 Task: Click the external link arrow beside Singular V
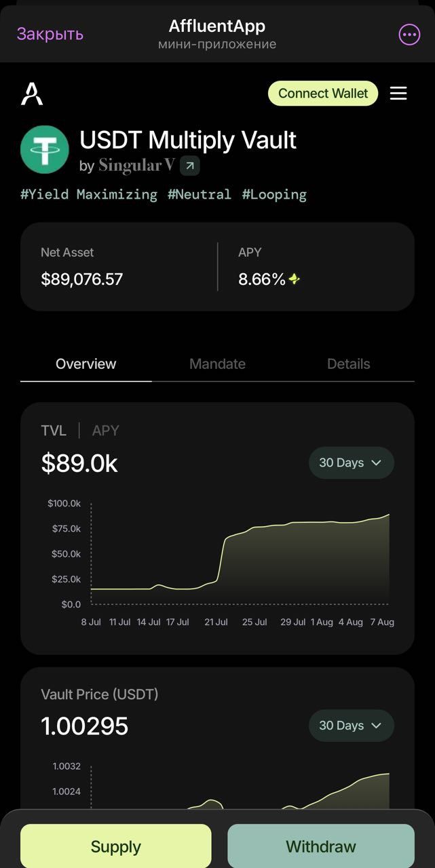(189, 165)
